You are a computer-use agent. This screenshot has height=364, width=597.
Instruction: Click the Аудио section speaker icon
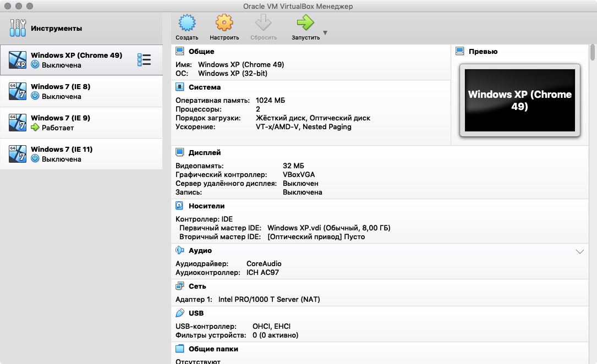point(180,250)
